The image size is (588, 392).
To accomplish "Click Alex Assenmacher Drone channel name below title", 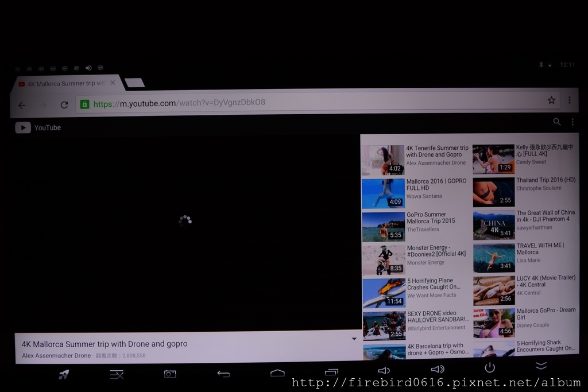I will (x=56, y=356).
